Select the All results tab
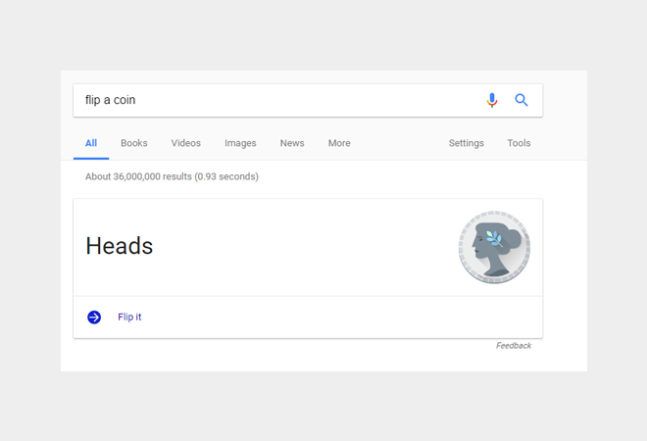The height and width of the screenshot is (441, 647). pyautogui.click(x=91, y=143)
